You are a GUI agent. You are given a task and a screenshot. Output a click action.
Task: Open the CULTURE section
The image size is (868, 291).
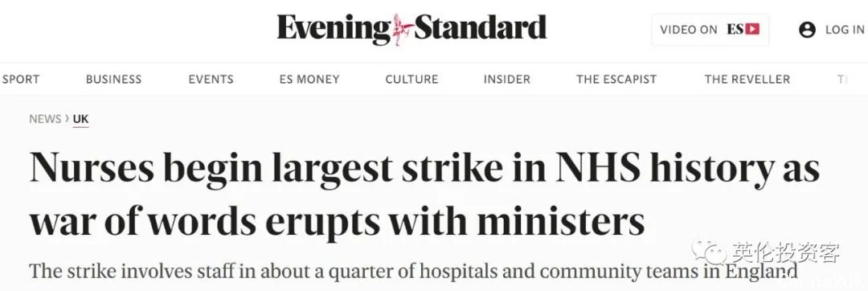(411, 79)
